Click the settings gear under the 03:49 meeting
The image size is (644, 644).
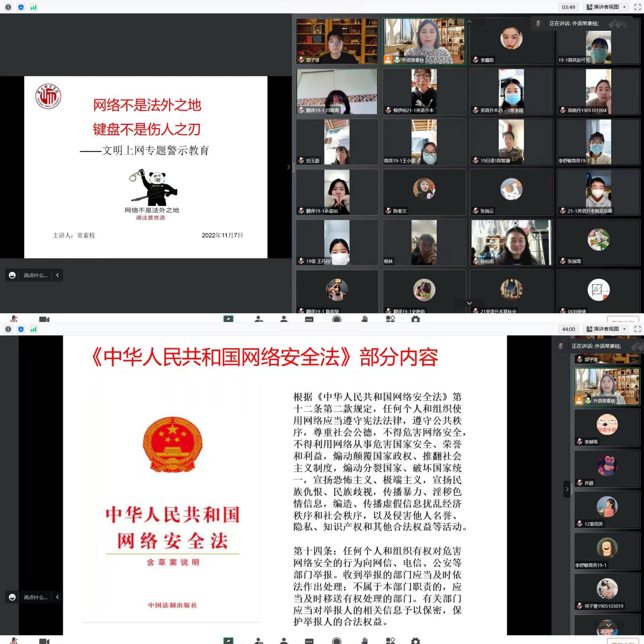[415, 319]
